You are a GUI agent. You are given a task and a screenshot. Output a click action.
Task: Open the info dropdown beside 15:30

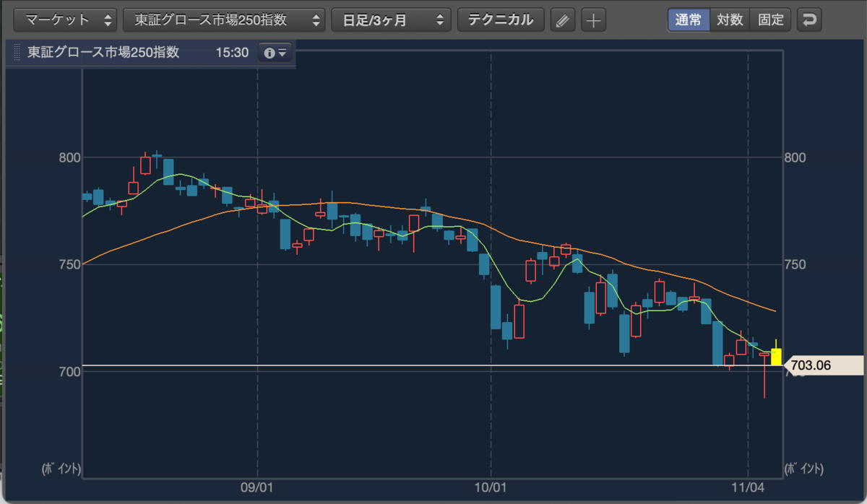coord(275,53)
